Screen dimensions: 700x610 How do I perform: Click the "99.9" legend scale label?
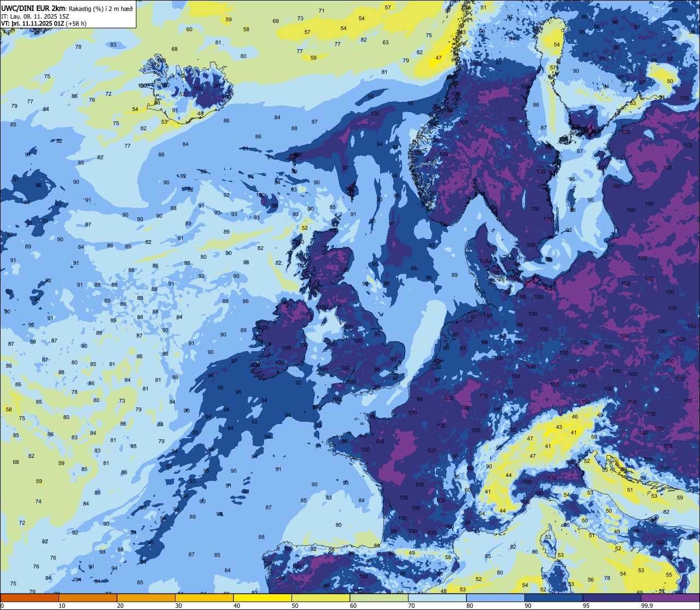point(647,606)
